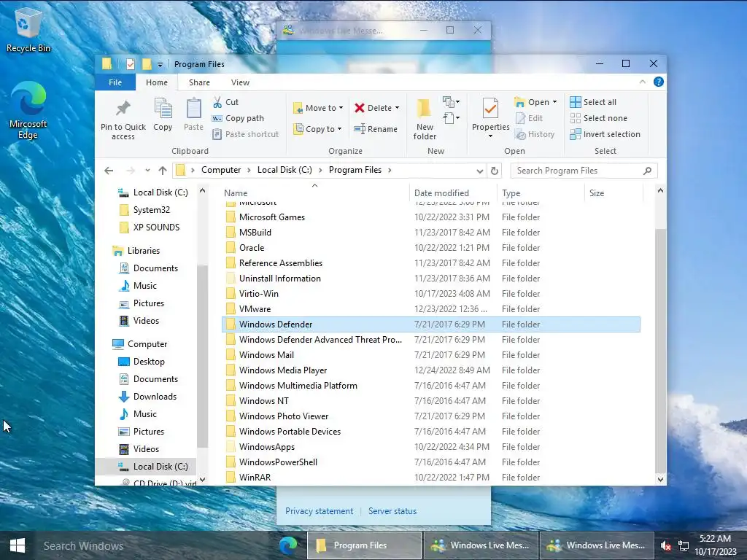
Task: Click Select all in ribbon
Action: click(593, 102)
